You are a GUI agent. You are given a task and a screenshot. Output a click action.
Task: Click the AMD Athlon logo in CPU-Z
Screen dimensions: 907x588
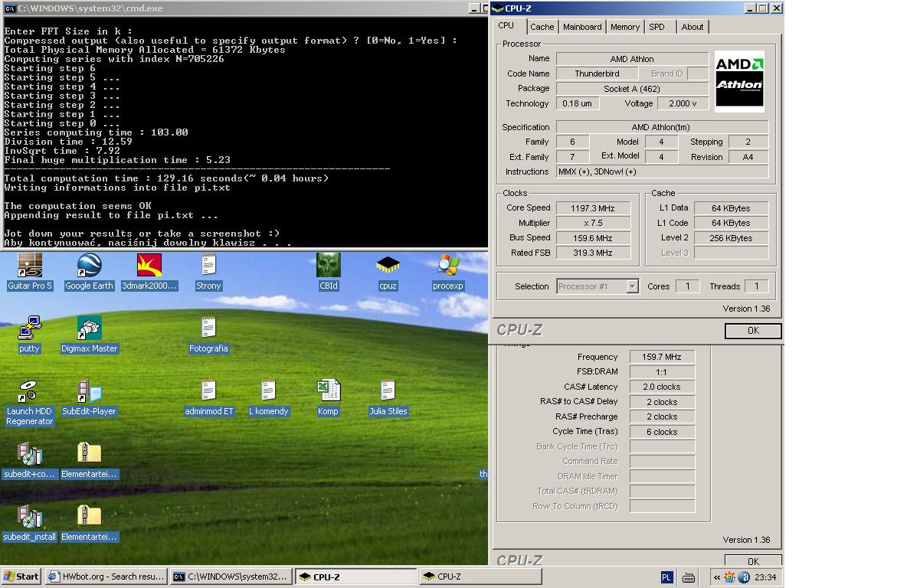[x=739, y=81]
